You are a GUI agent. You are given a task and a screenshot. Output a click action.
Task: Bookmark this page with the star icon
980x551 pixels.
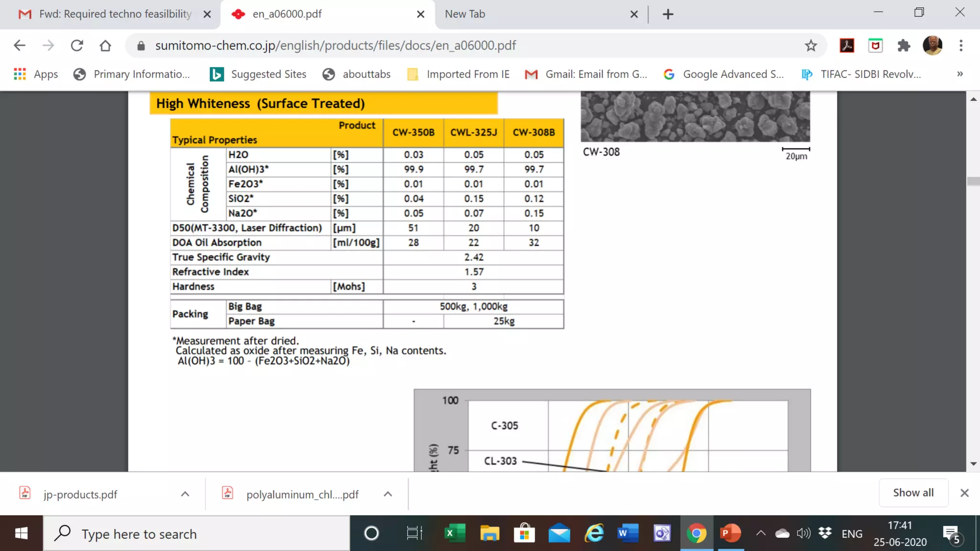(811, 45)
